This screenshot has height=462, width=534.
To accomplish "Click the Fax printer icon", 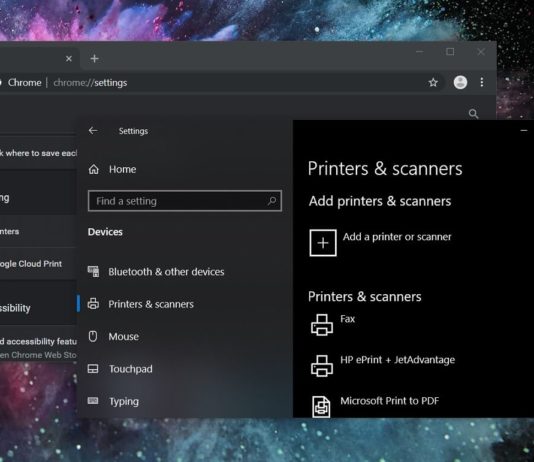I will [x=322, y=325].
